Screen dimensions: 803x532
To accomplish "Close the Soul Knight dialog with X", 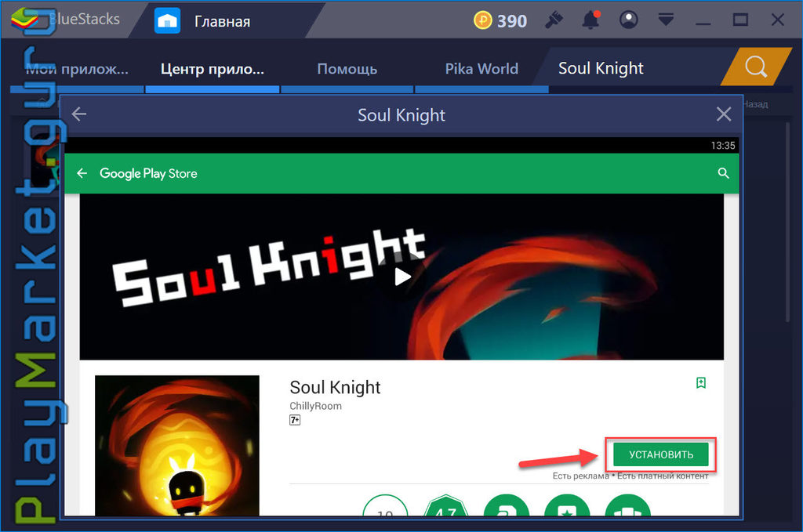I will (724, 114).
